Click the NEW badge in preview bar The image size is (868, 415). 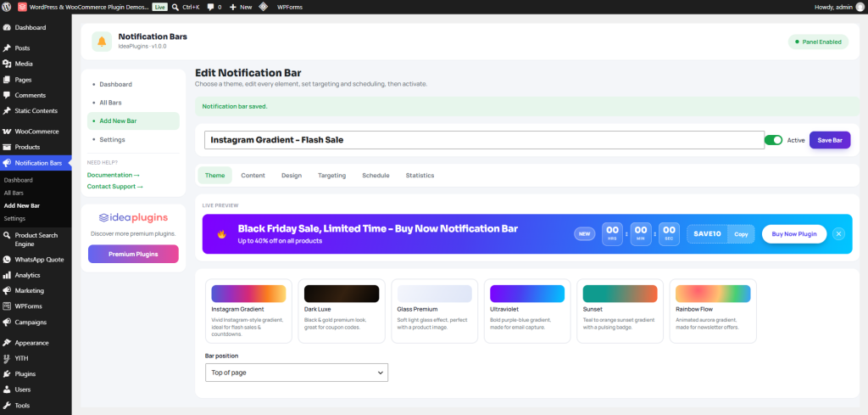click(585, 234)
